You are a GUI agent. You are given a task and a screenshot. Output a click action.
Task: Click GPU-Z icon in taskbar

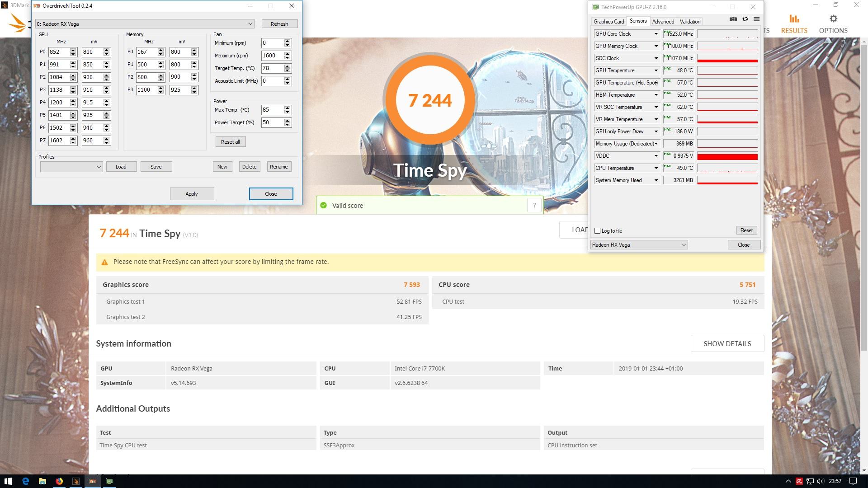click(109, 481)
